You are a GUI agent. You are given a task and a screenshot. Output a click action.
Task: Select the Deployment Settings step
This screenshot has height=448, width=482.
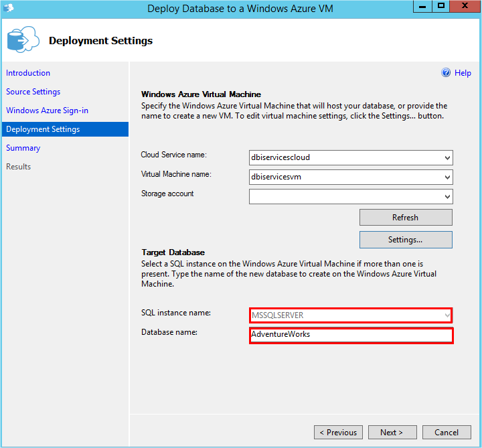coord(65,129)
